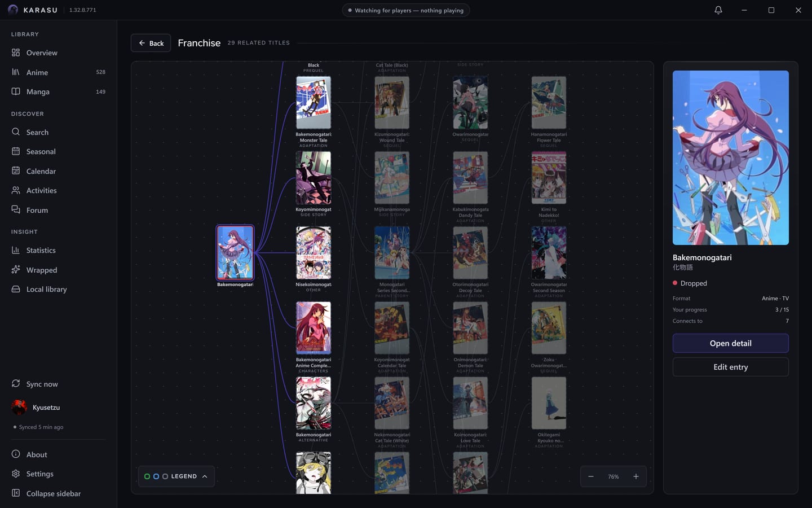Select Monogatari Series Second node

click(x=392, y=253)
